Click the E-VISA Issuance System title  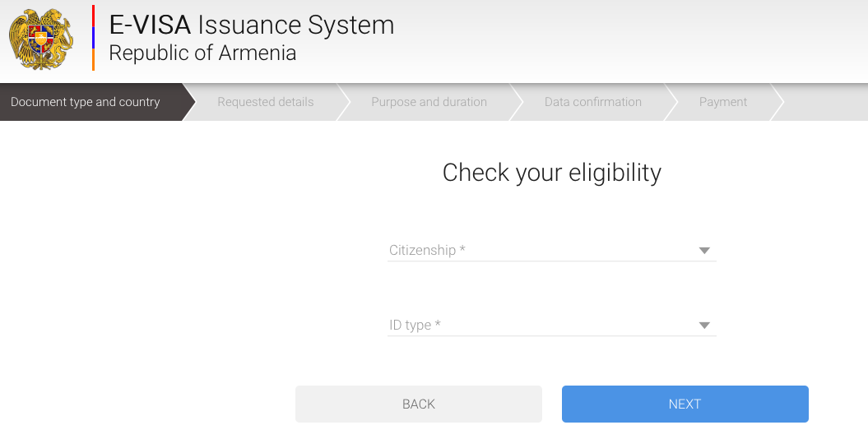tap(251, 25)
